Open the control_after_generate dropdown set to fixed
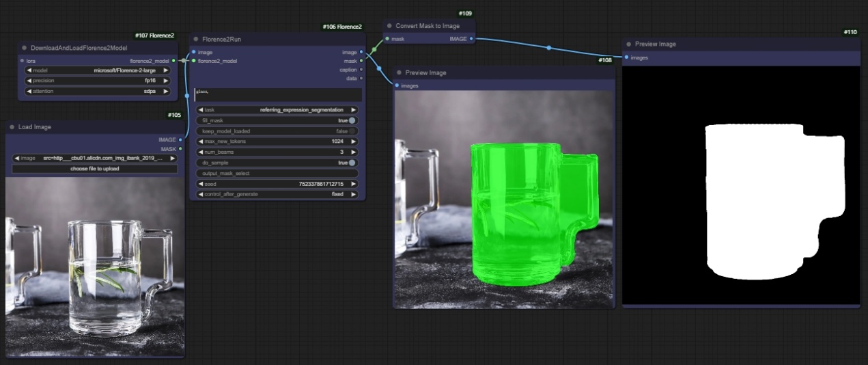Screen dimensions: 868x365 (277, 194)
